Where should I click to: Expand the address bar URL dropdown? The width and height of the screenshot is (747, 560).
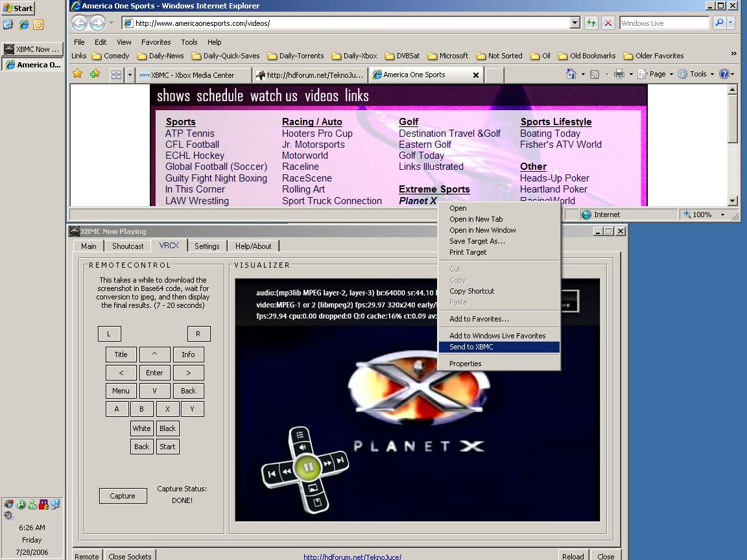coord(575,23)
